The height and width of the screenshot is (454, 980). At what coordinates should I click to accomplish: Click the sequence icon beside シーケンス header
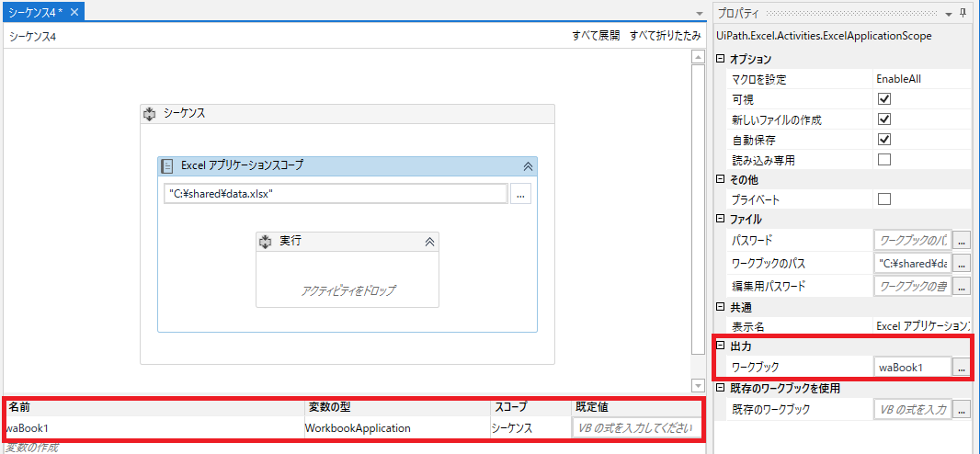click(x=149, y=114)
